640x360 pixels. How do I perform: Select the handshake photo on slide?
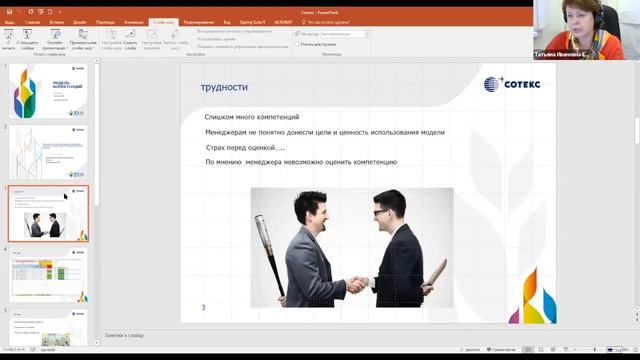point(352,247)
